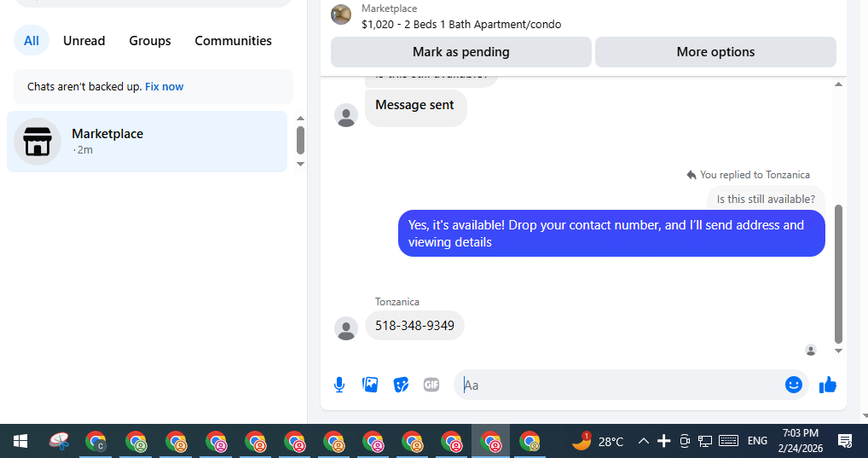Click the Marketplace storefront icon
This screenshot has height=458, width=868.
click(38, 142)
